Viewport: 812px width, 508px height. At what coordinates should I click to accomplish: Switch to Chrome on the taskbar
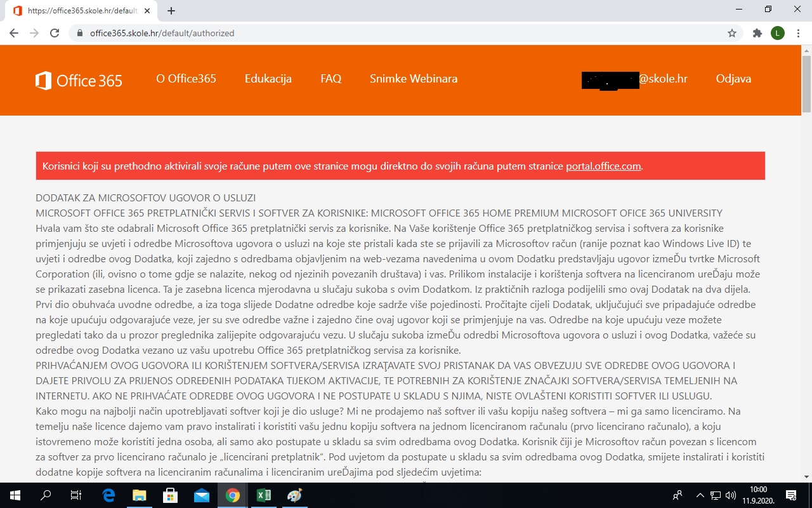233,495
